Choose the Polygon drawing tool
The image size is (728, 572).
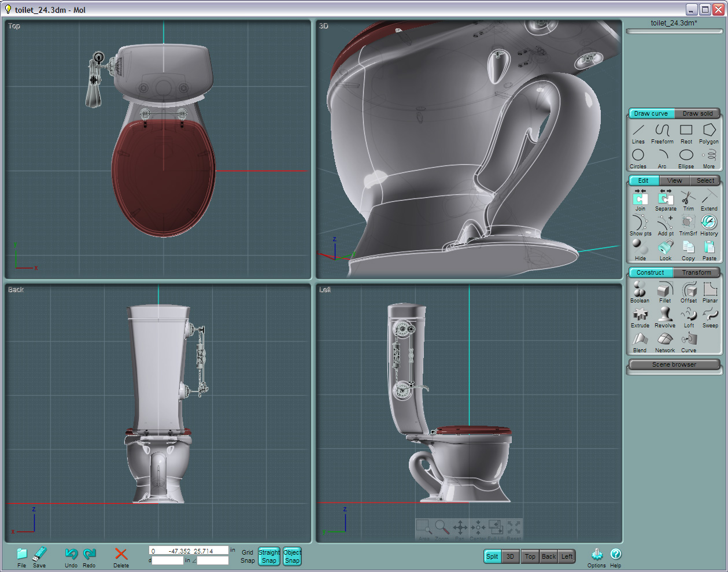[x=709, y=133]
